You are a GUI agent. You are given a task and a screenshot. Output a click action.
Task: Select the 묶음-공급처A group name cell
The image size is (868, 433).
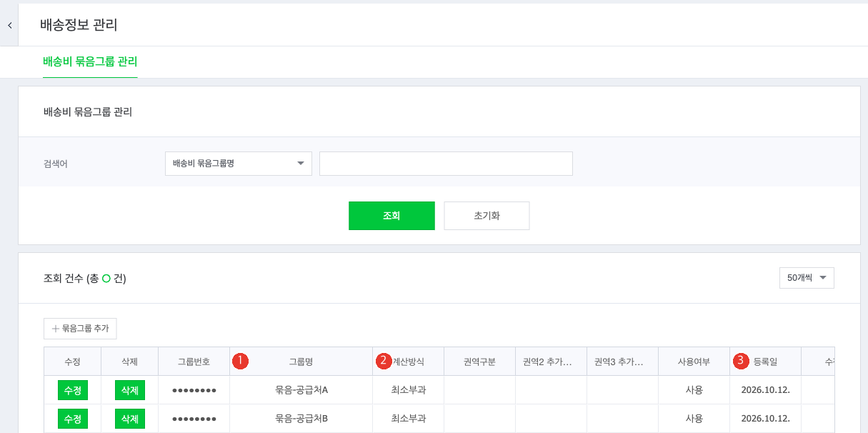[301, 390]
